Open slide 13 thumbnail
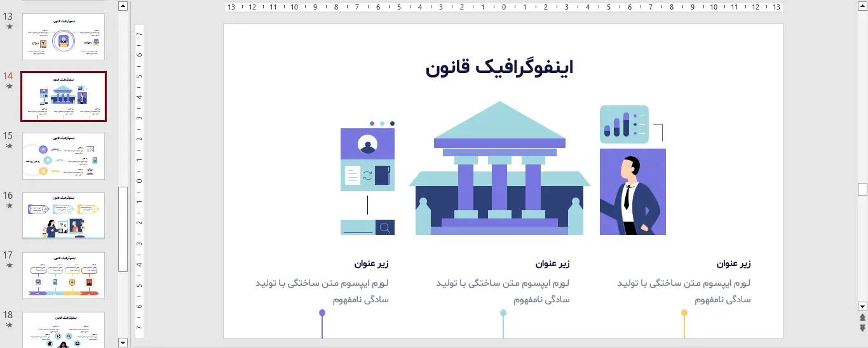 click(64, 37)
